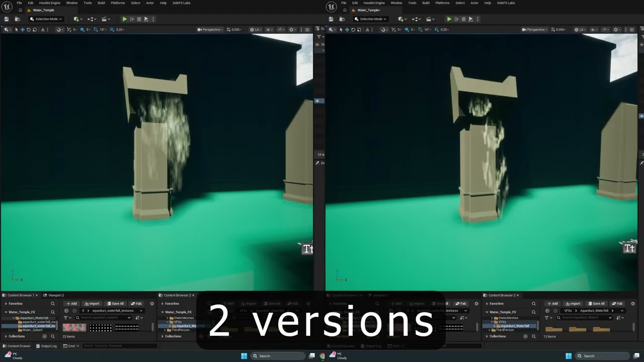Image resolution: width=644 pixels, height=362 pixels.
Task: Click Save All in left Content Browser 1
Action: click(x=115, y=304)
